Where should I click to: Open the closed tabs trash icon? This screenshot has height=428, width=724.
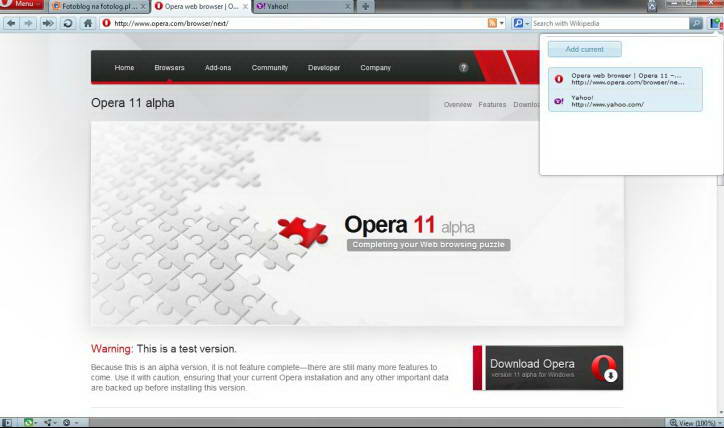652,6
